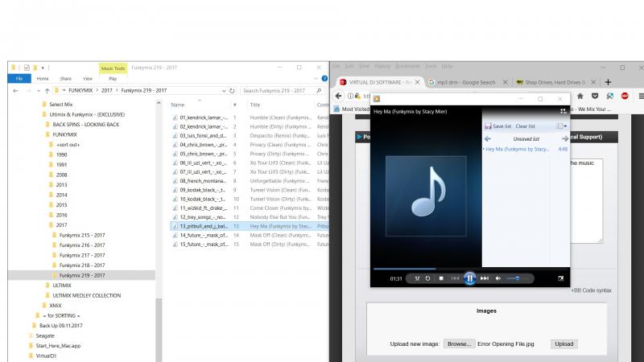Screen dimensions: 644x362
Task: Select ULTIMIX MEDLEY COLLECTION folder
Action: pos(86,295)
